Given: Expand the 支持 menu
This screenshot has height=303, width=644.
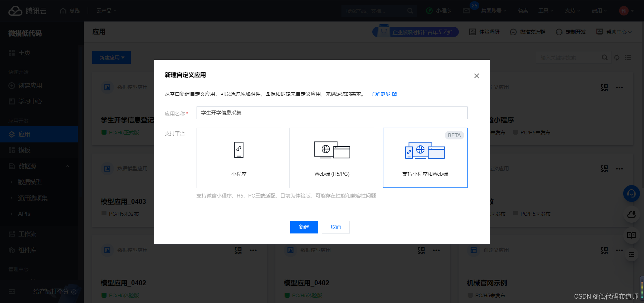Looking at the screenshot, I should [x=572, y=11].
